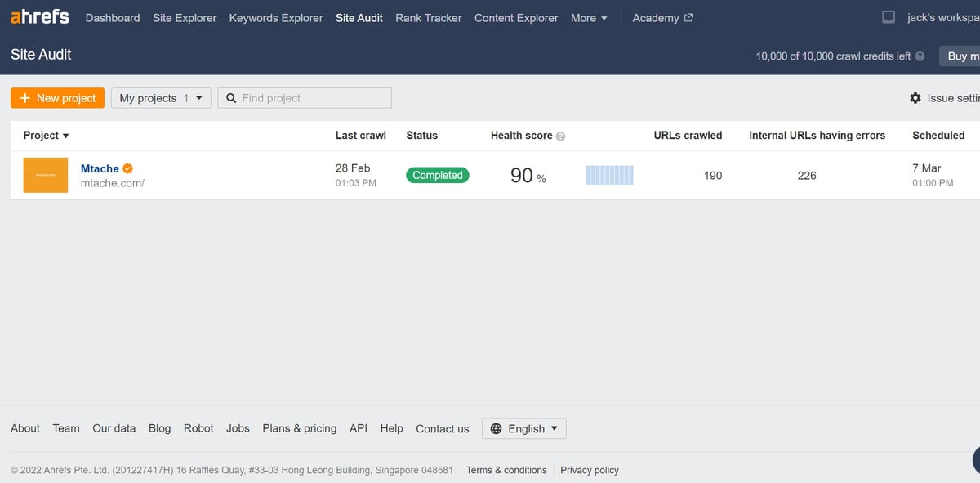This screenshot has height=483, width=980.
Task: Click the Health score help icon
Action: pyautogui.click(x=560, y=136)
